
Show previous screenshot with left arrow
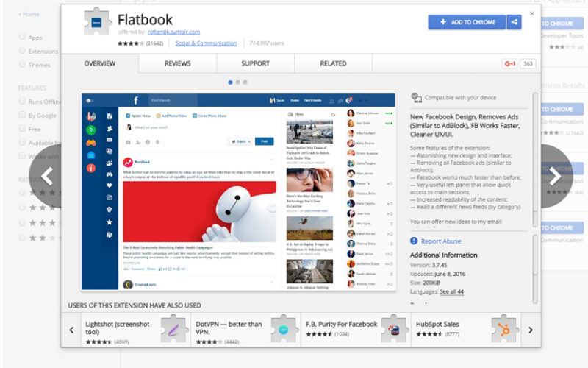pos(46,177)
